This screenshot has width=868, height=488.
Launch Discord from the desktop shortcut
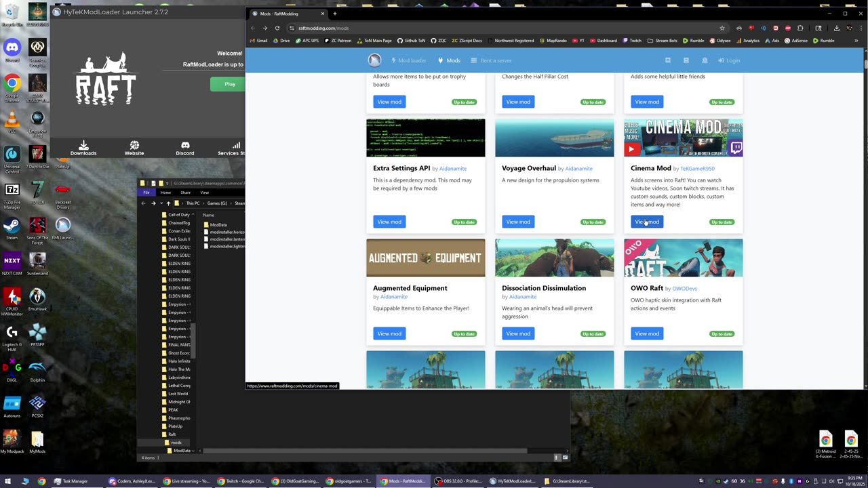(x=12, y=50)
